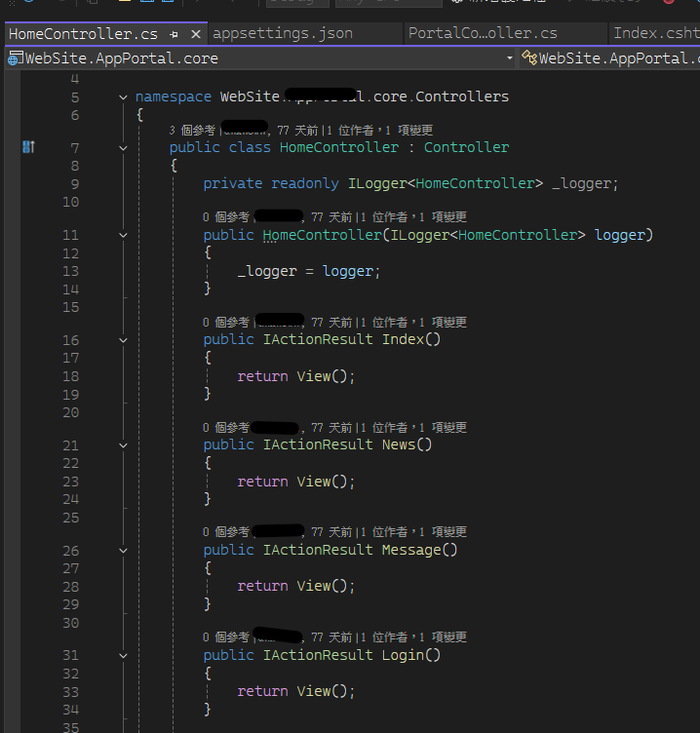Open the '3 個參考' CodeLens above the class
700x733 pixels.
point(192,130)
